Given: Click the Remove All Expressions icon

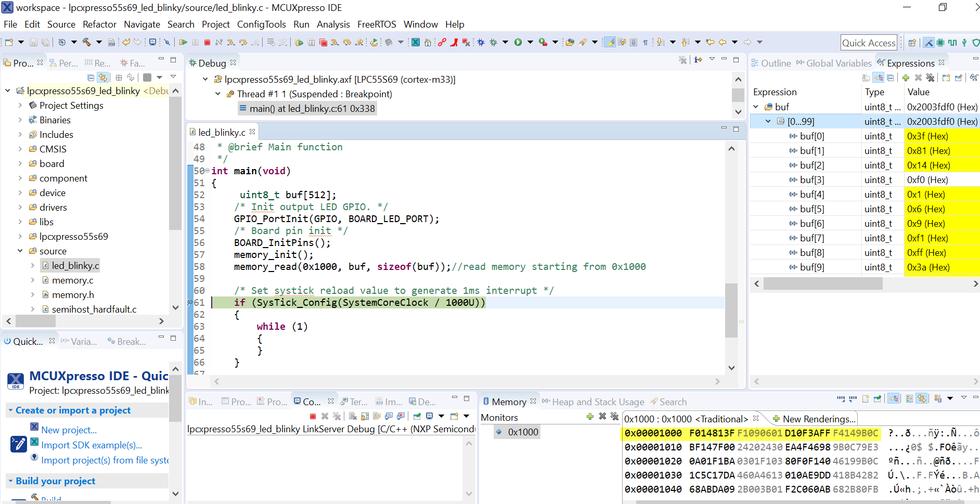Looking at the screenshot, I should click(x=930, y=77).
